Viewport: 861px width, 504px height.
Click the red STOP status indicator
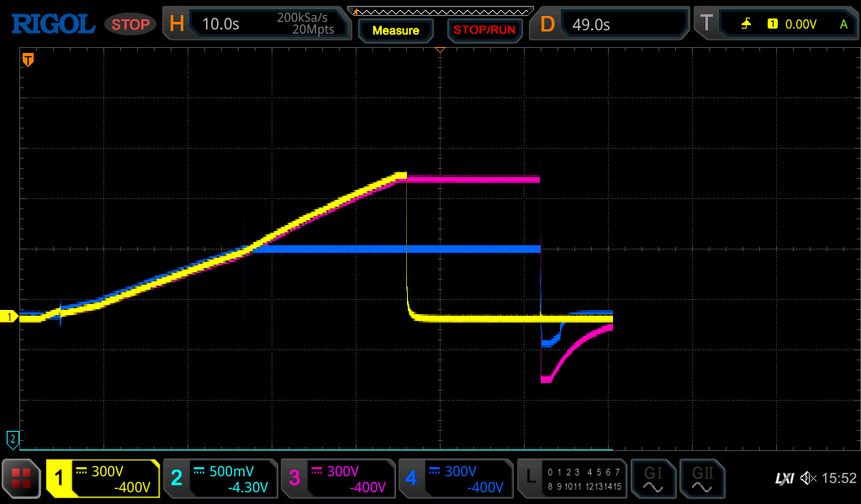tap(130, 24)
